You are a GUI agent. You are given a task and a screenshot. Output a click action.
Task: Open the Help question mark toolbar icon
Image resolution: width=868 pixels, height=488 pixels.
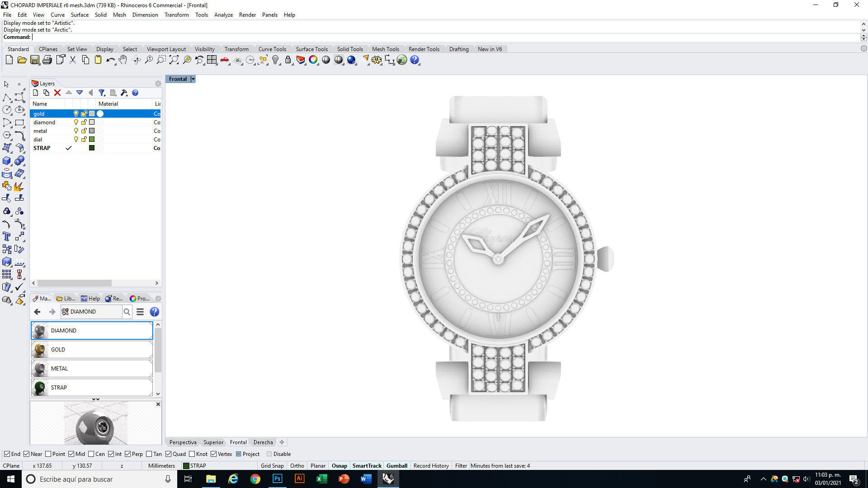pos(415,60)
